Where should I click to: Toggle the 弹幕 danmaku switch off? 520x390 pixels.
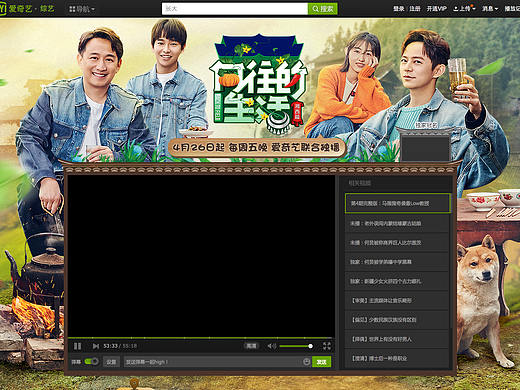pos(91,361)
